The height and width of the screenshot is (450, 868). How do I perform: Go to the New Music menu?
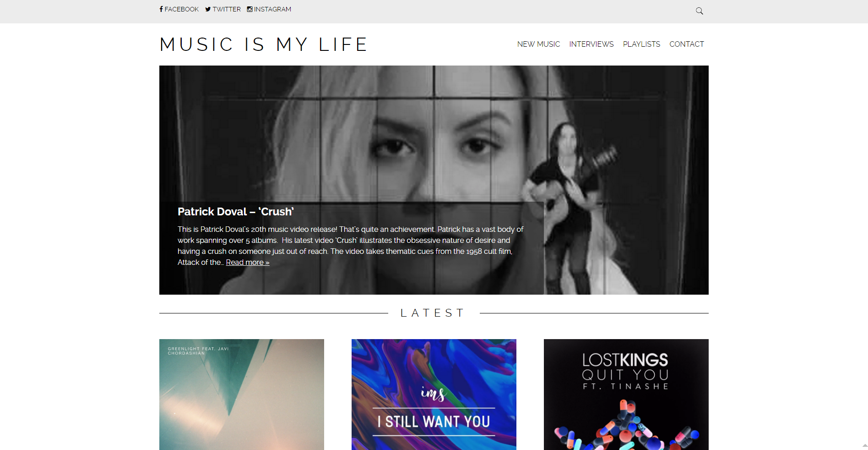tap(538, 44)
